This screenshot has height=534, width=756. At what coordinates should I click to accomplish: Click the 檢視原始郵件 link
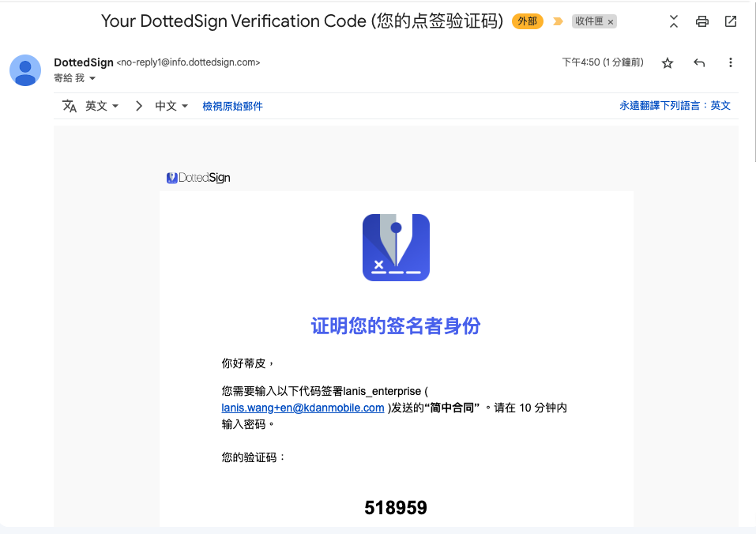point(232,106)
